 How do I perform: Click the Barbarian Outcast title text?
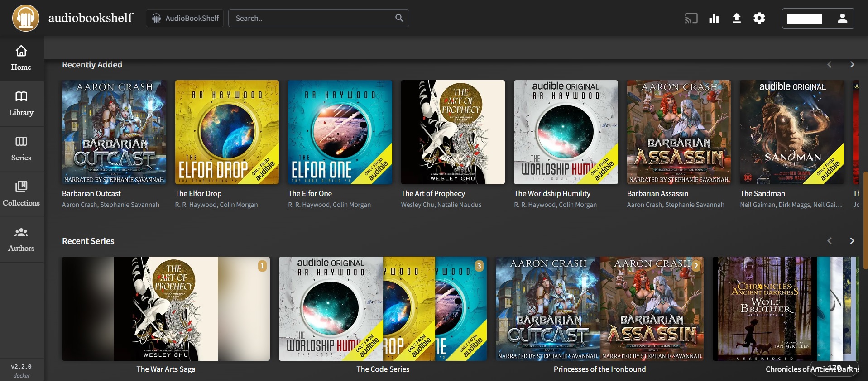tap(91, 193)
